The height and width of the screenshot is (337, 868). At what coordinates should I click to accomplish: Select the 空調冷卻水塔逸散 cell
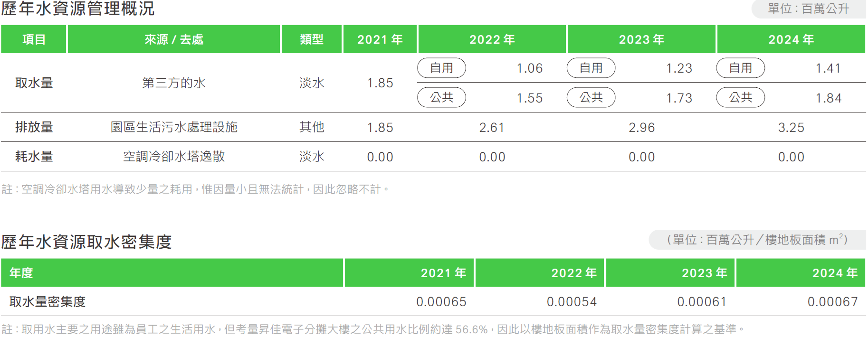[174, 157]
